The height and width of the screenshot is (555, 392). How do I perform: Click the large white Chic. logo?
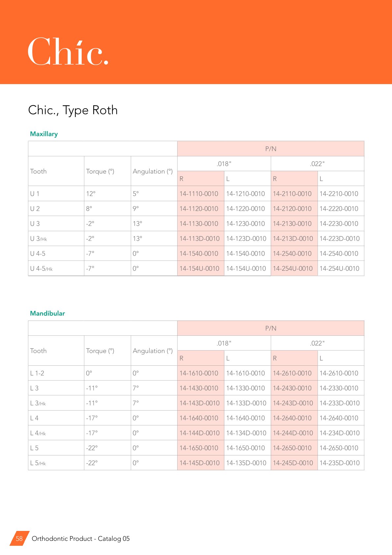(x=68, y=51)
